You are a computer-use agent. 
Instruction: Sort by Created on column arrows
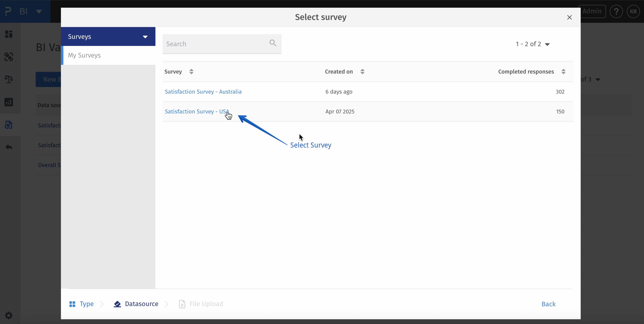[362, 72]
